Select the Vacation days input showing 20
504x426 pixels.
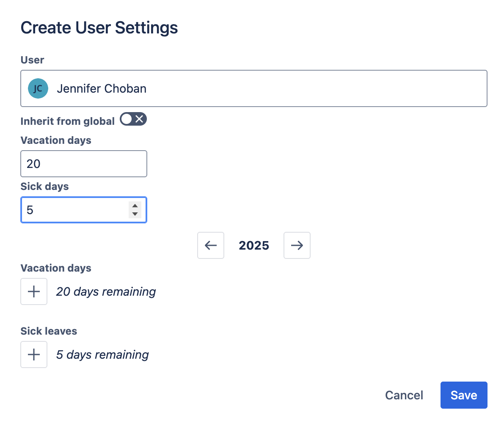point(83,164)
